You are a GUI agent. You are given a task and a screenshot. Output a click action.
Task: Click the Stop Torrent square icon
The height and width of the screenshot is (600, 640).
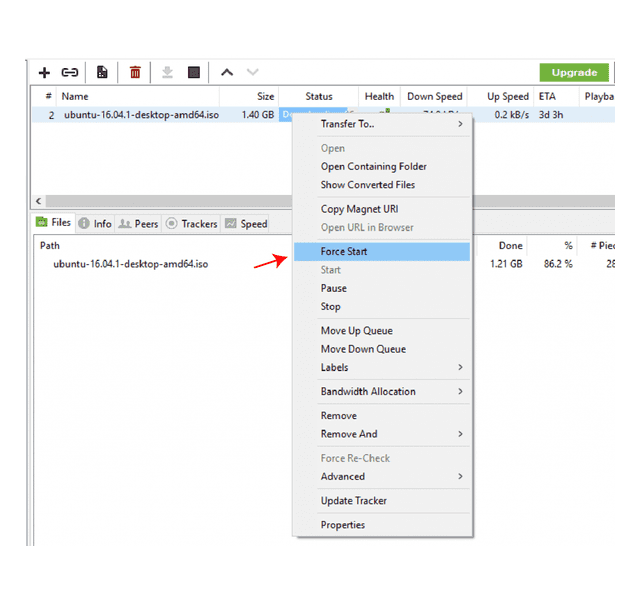click(x=193, y=72)
